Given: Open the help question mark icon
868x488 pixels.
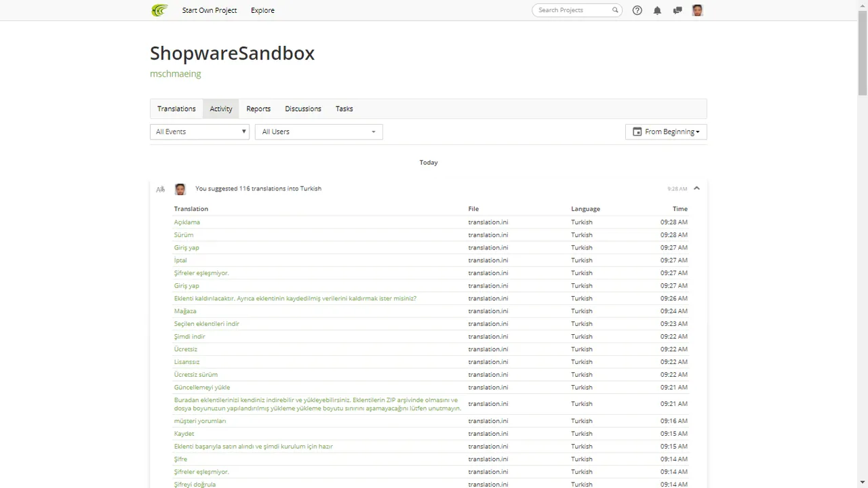Looking at the screenshot, I should pyautogui.click(x=637, y=10).
